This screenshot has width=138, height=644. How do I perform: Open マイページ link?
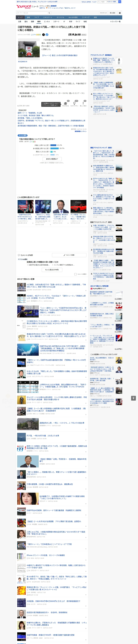pyautogui.click(x=103, y=13)
